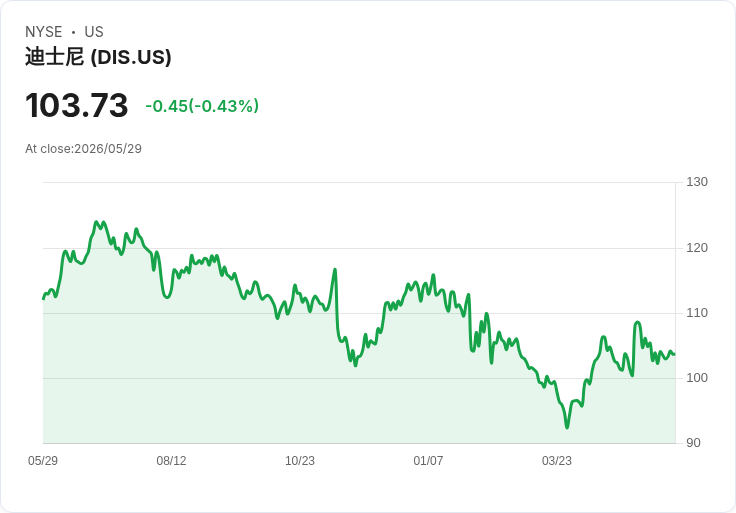Click the leftmost start of price line
The width and height of the screenshot is (736, 513).
tap(44, 299)
